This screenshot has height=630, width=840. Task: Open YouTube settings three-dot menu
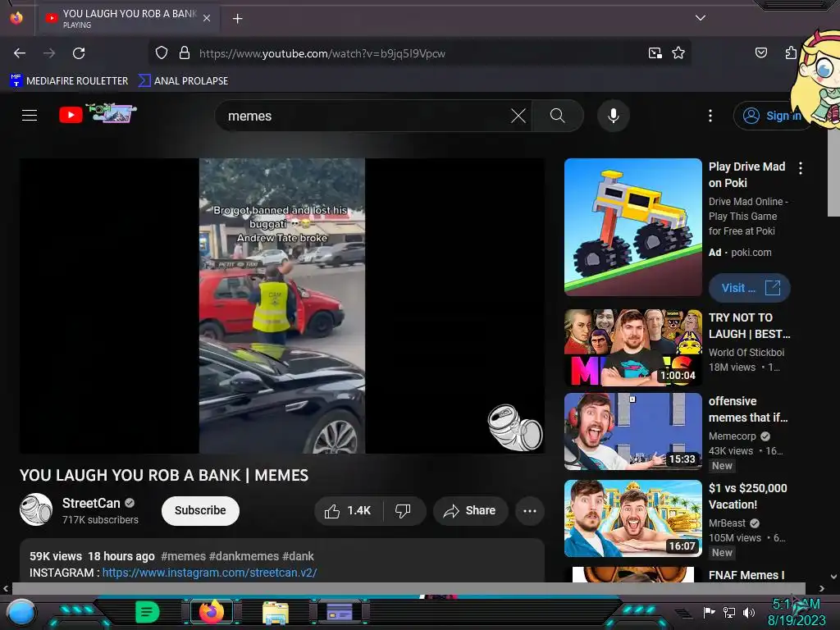coord(710,116)
